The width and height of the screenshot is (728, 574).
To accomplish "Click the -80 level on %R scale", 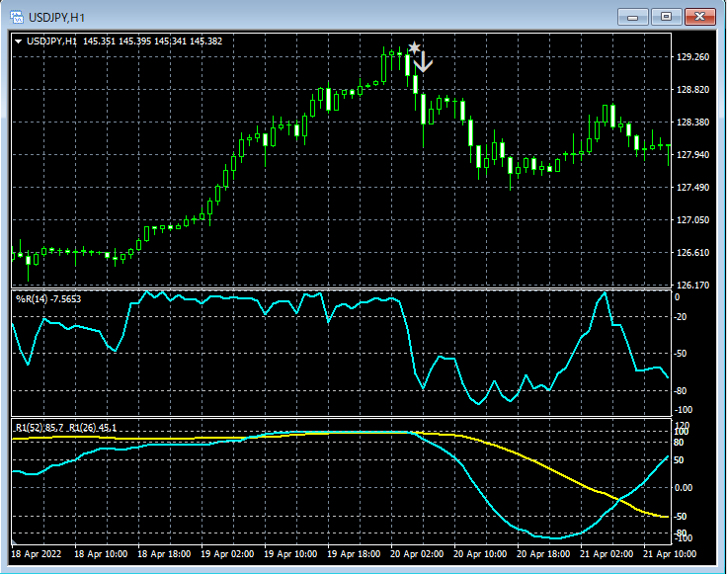I will [681, 391].
